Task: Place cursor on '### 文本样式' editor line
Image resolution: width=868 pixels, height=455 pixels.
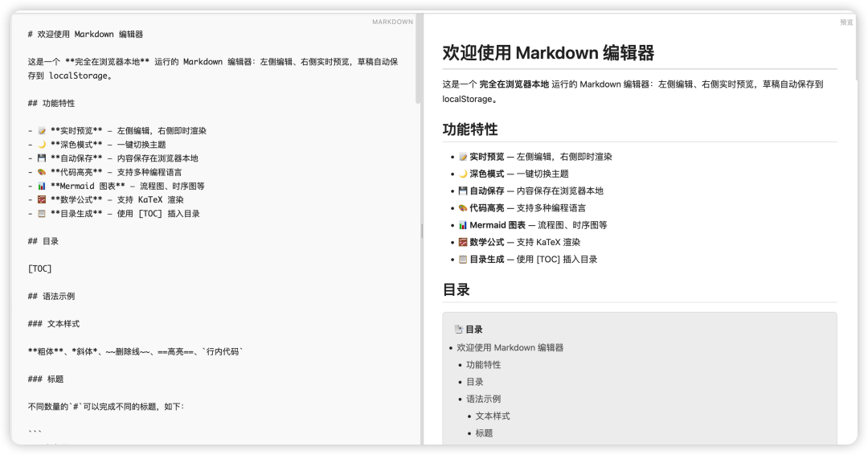Action: click(54, 324)
